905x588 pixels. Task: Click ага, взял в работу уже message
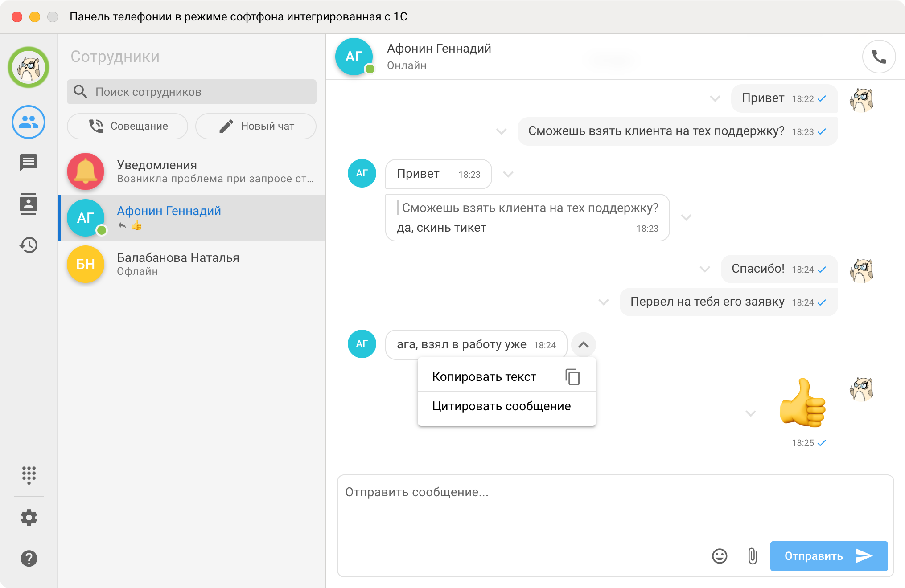(x=476, y=345)
